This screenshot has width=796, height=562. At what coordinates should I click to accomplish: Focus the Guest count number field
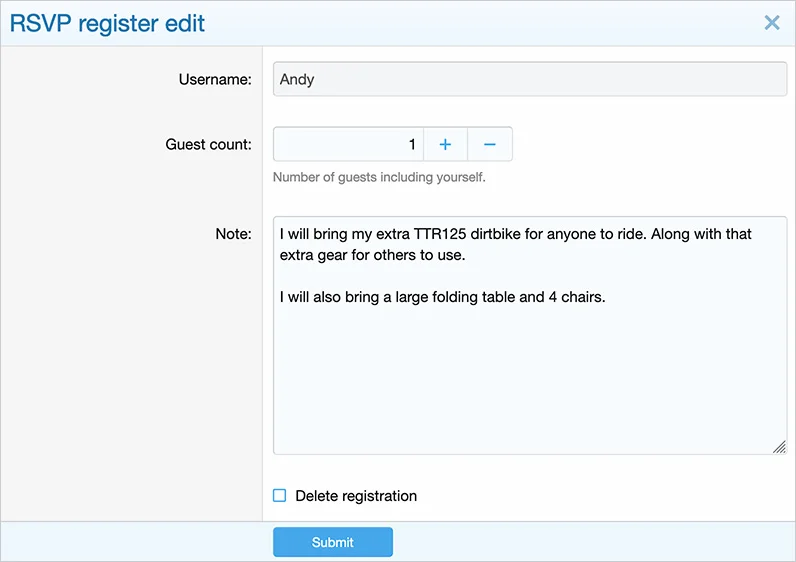pos(348,144)
